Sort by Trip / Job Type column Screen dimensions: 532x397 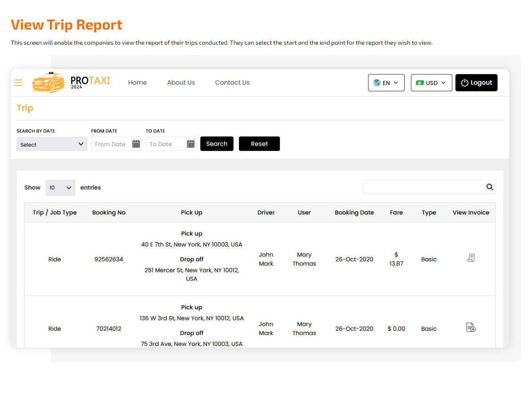55,213
